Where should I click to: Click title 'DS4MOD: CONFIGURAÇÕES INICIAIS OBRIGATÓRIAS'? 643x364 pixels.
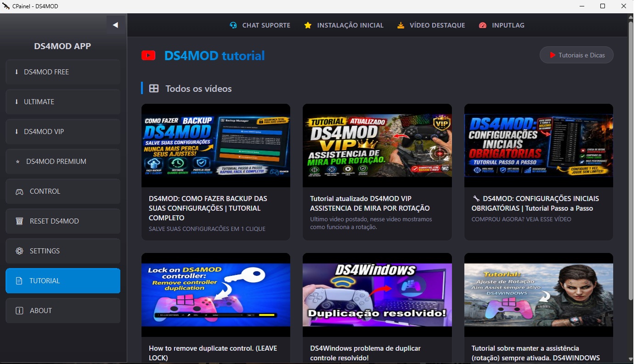[536, 203]
